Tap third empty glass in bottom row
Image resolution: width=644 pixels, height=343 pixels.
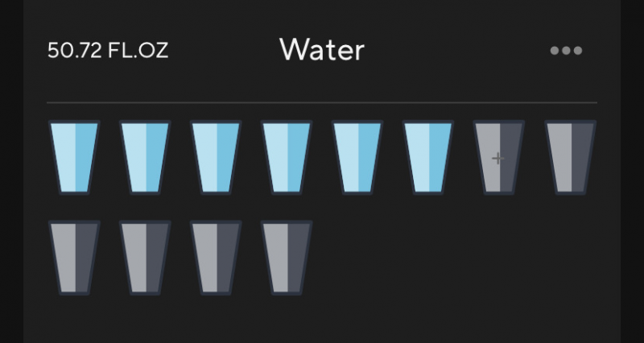click(x=216, y=258)
